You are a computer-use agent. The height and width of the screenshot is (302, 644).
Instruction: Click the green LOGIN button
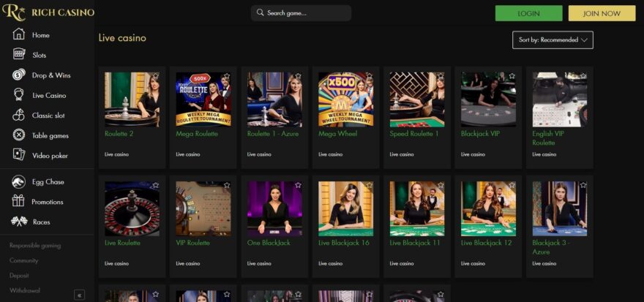coord(528,13)
